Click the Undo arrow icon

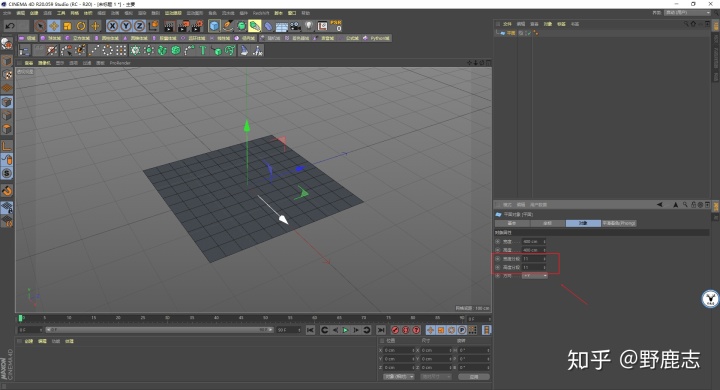10,26
